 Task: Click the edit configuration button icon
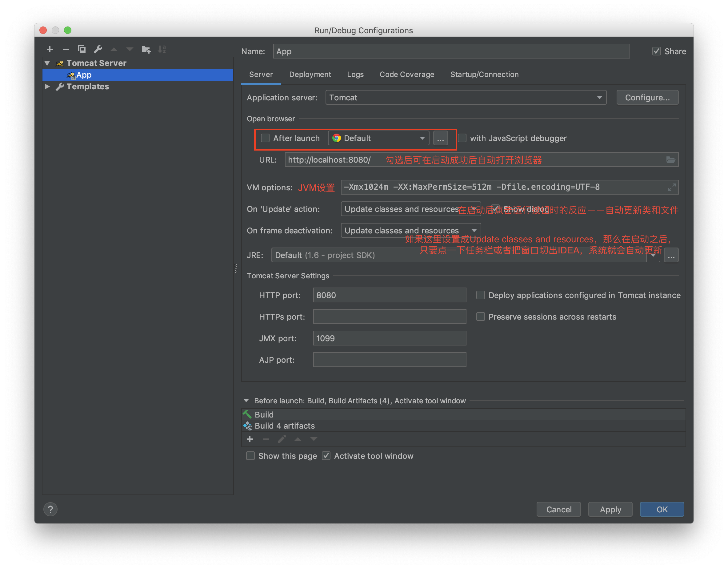click(99, 49)
